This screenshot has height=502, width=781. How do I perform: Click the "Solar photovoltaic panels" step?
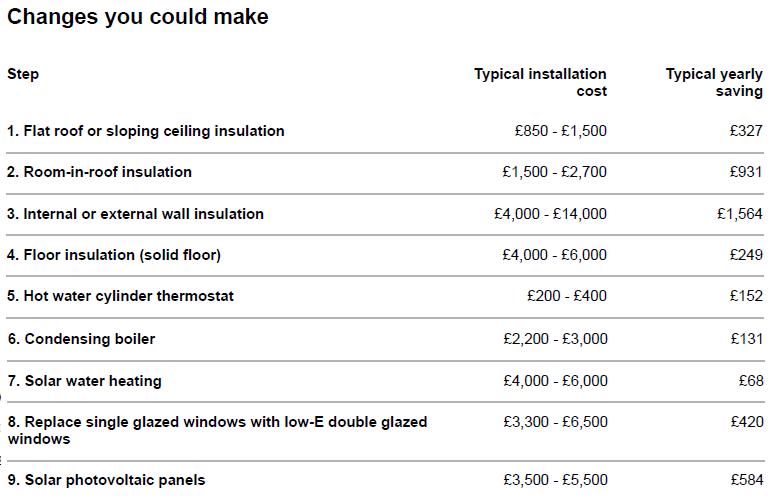[x=106, y=480]
